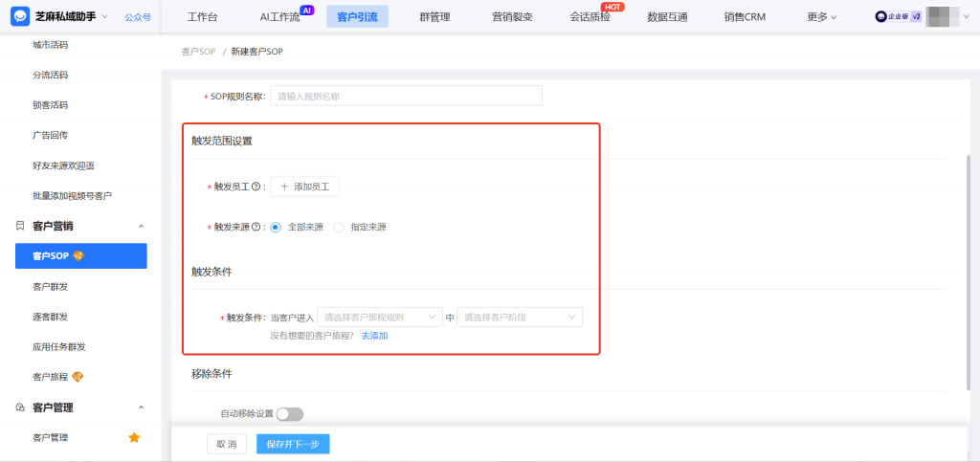Open 客户管理 sidebar sub-item

click(50, 438)
